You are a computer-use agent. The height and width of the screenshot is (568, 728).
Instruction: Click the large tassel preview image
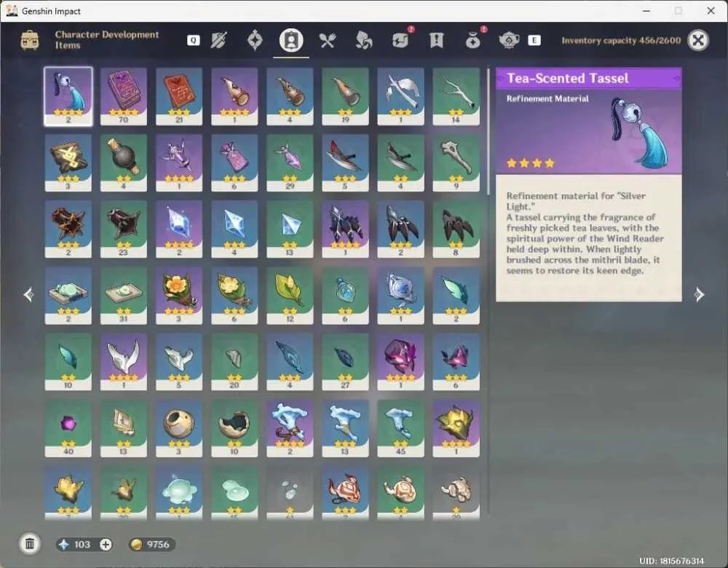pos(640,133)
